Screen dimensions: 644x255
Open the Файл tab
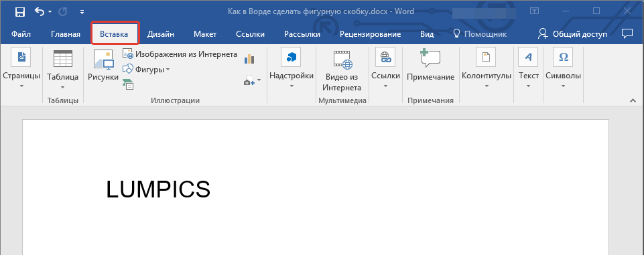click(x=21, y=34)
